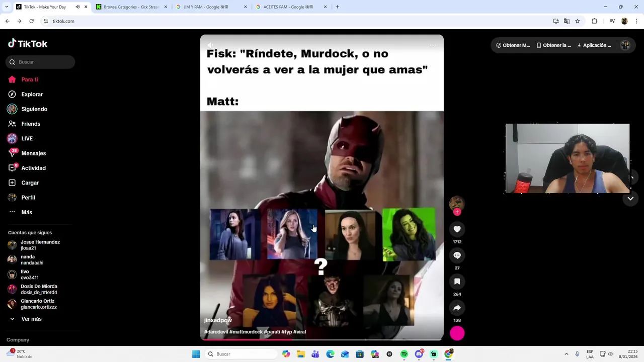Viewport: 644px width, 362px height.
Task: Open the jinxedpow username on the video
Action: (x=218, y=320)
